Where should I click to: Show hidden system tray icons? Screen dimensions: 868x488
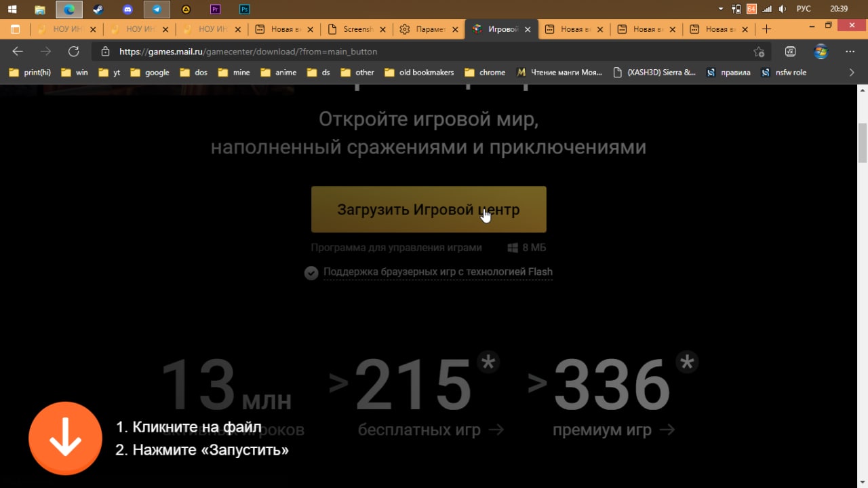pyautogui.click(x=720, y=9)
